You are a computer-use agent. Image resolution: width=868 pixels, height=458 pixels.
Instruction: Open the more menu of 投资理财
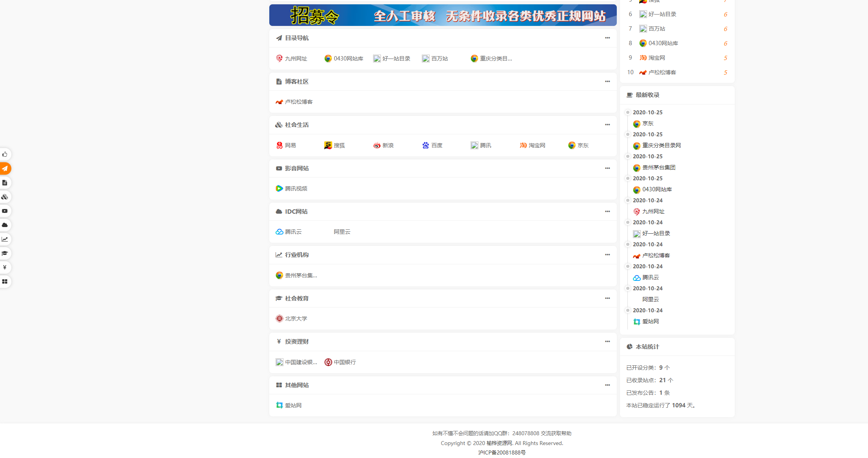point(607,341)
